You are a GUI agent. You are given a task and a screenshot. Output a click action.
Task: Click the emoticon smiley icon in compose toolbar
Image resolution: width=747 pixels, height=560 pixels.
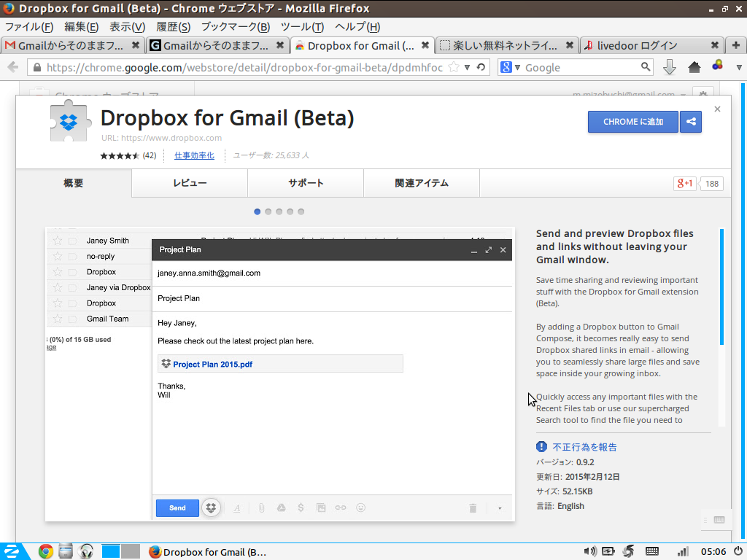point(360,507)
